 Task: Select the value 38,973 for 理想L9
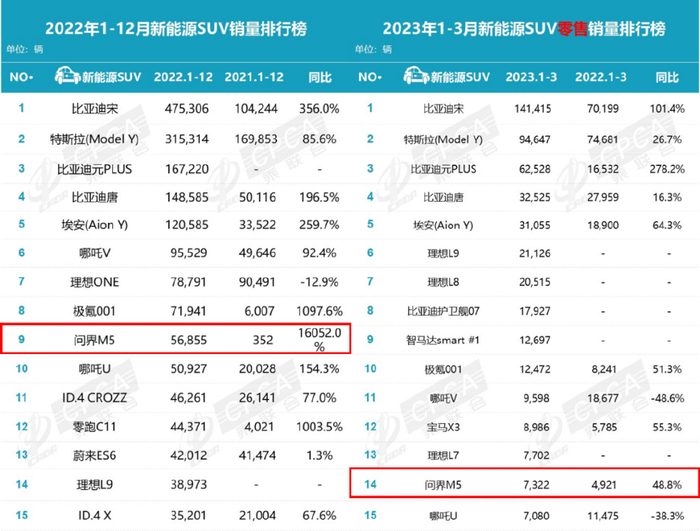188,485
